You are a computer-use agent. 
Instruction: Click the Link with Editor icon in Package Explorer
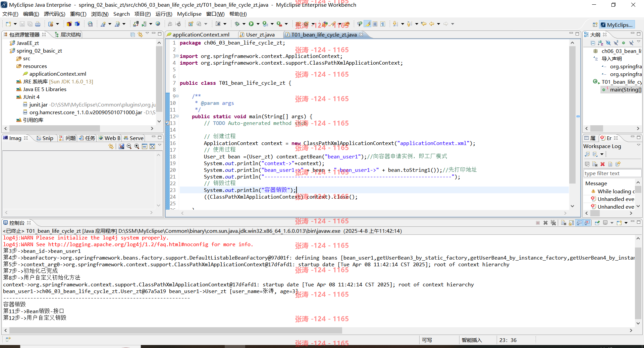coord(140,34)
